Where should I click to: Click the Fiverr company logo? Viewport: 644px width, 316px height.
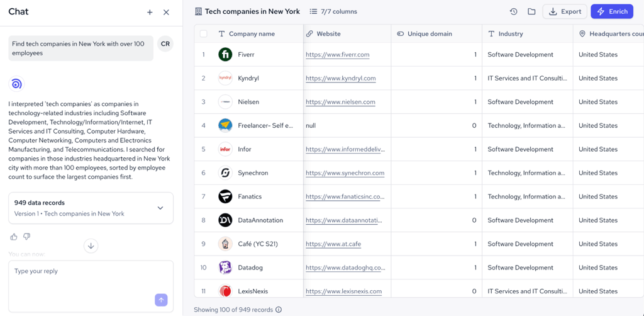225,54
